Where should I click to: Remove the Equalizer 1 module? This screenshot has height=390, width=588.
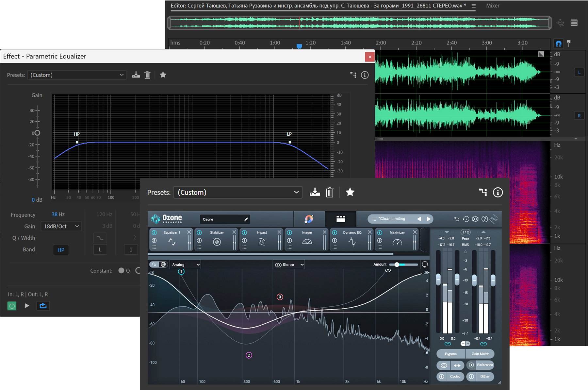pos(189,232)
